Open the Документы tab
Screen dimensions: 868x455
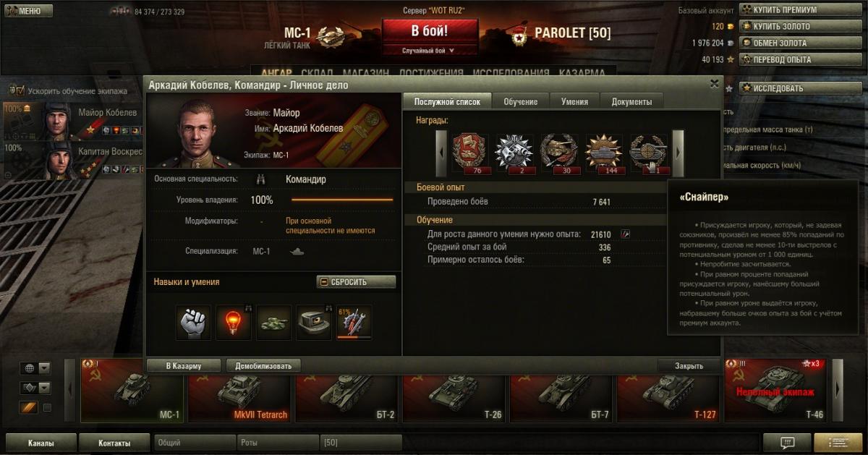[631, 102]
